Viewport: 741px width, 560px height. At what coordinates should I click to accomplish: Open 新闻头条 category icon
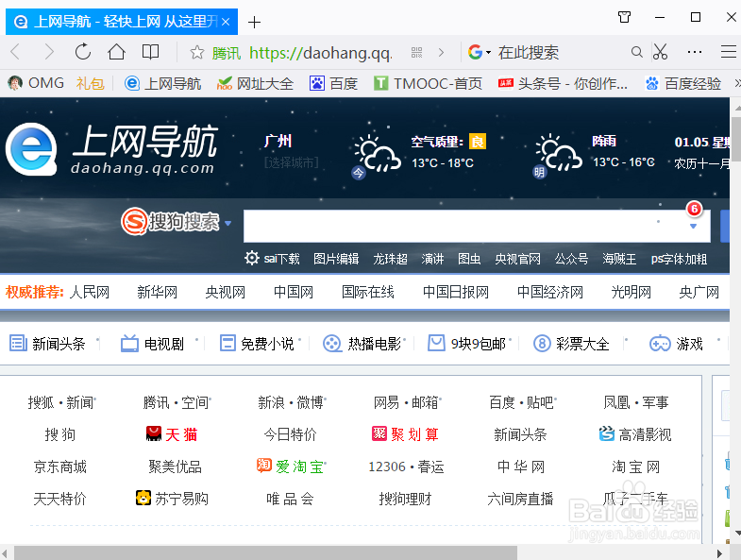[19, 343]
